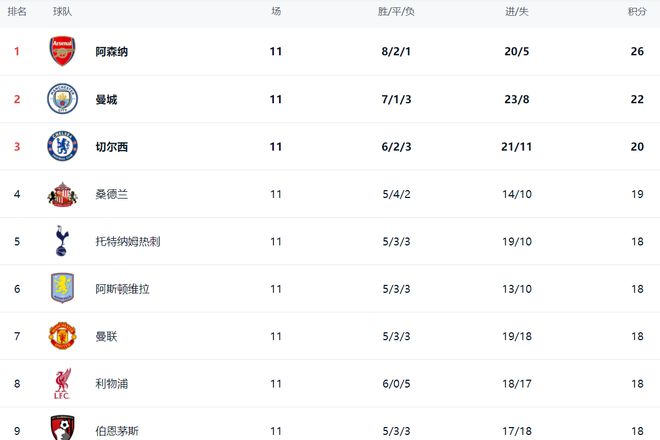
Task: Click the Bournemouth club crest
Action: coord(62,428)
